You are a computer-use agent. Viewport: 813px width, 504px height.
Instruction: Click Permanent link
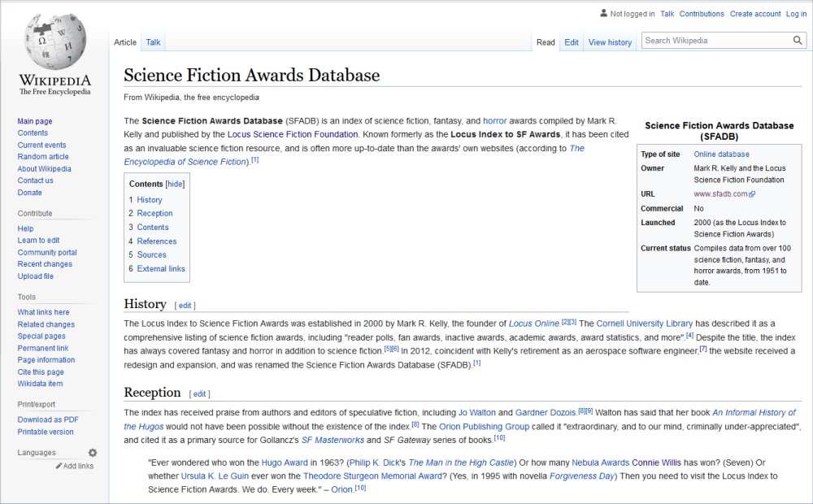(x=43, y=349)
